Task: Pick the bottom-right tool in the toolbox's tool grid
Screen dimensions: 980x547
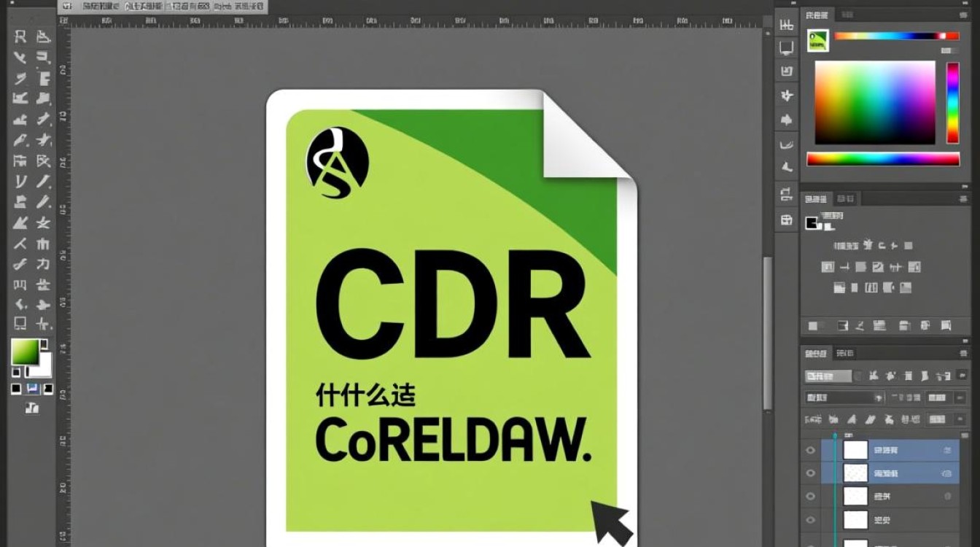Action: pyautogui.click(x=44, y=323)
